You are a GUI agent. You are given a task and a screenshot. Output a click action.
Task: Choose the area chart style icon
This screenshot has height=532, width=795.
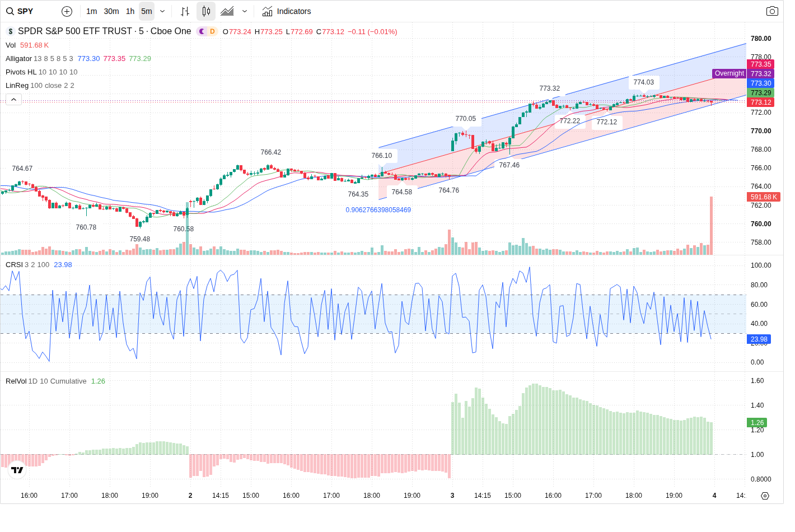(227, 11)
